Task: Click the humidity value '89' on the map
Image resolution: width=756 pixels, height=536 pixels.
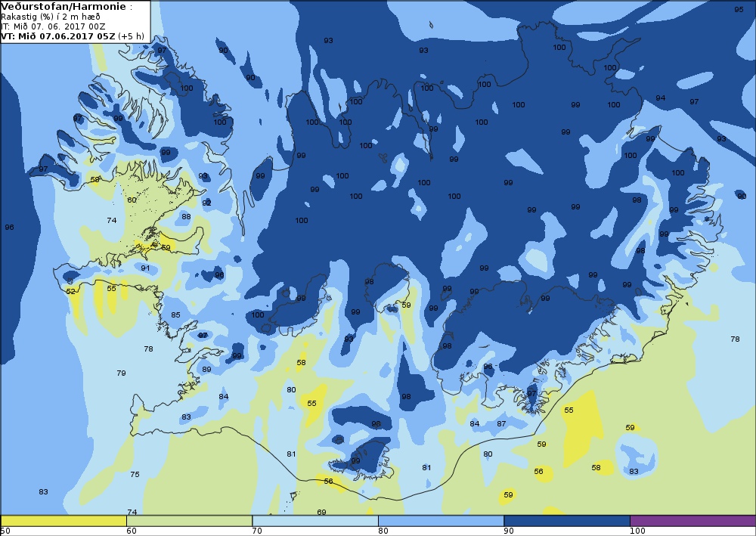Action: point(207,369)
